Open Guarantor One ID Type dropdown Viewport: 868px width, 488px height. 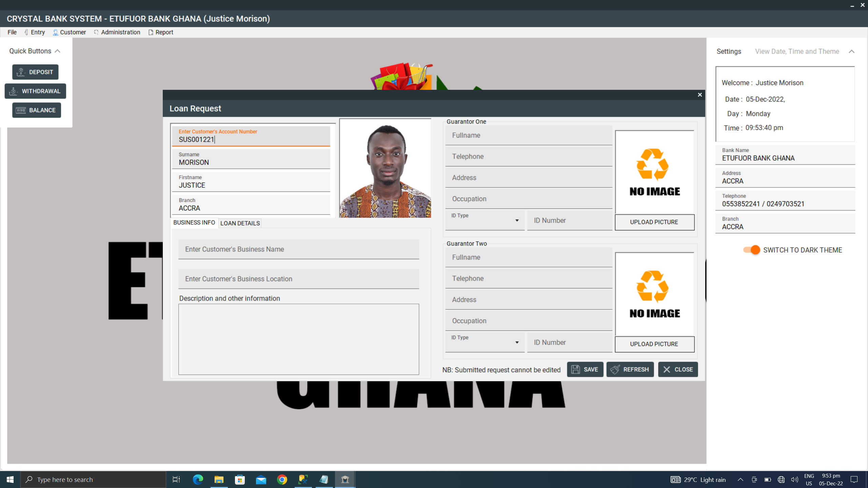[517, 221]
